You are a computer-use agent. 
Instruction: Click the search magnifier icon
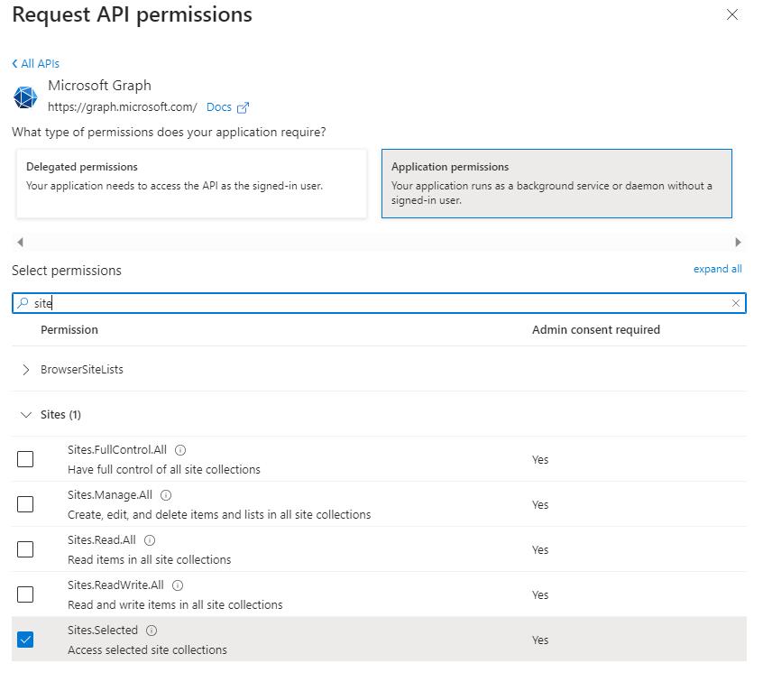coord(23,303)
